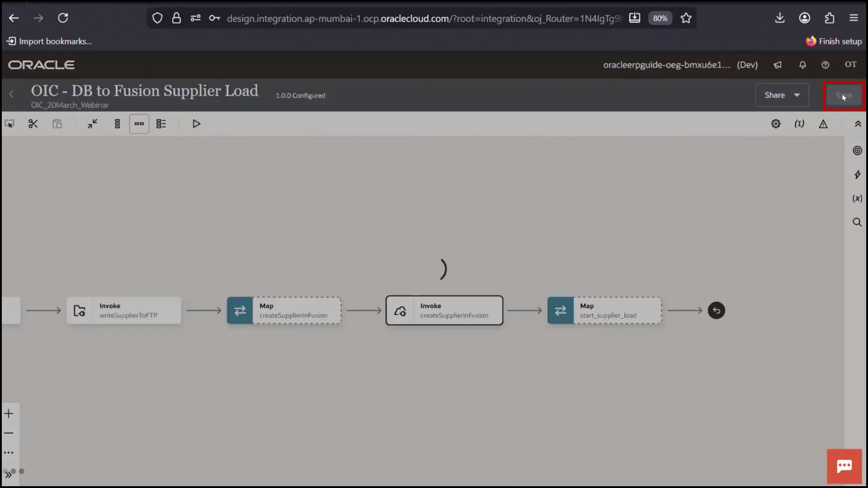Click the FTP folder icon on writeSupplierToFTP
This screenshot has height=488, width=868.
point(80,310)
